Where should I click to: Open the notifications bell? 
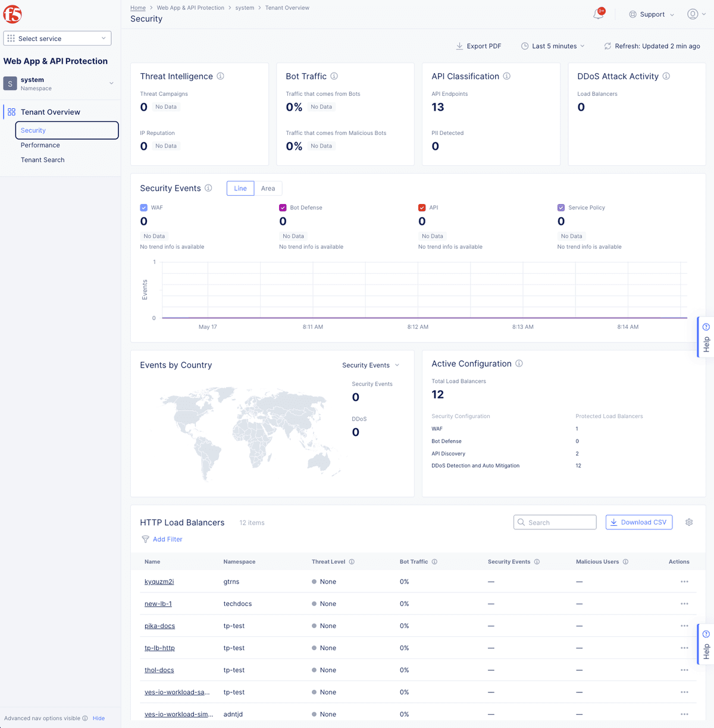click(599, 14)
